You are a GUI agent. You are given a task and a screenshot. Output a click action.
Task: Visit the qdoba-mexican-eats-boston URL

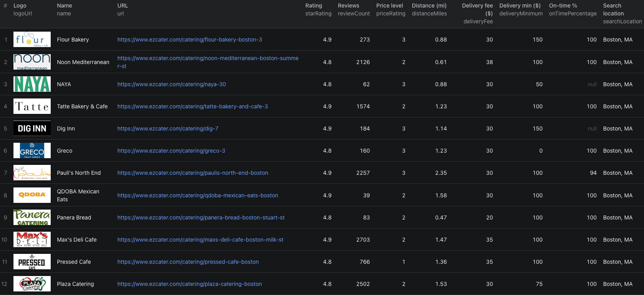pos(198,195)
